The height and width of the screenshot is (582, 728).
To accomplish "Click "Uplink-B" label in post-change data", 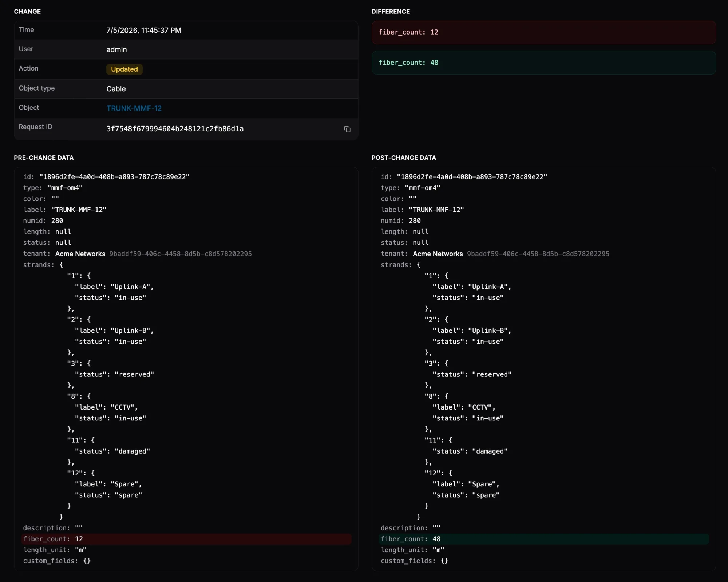I will coord(488,331).
